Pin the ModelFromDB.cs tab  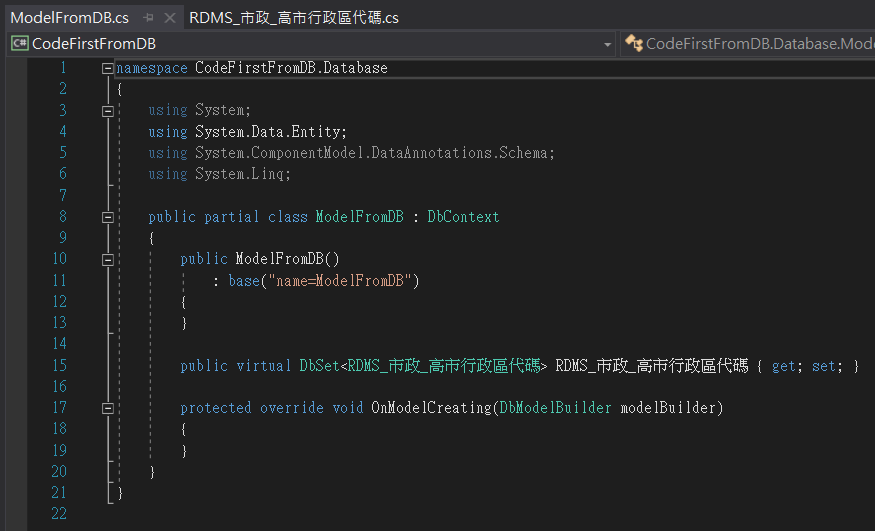pos(148,18)
